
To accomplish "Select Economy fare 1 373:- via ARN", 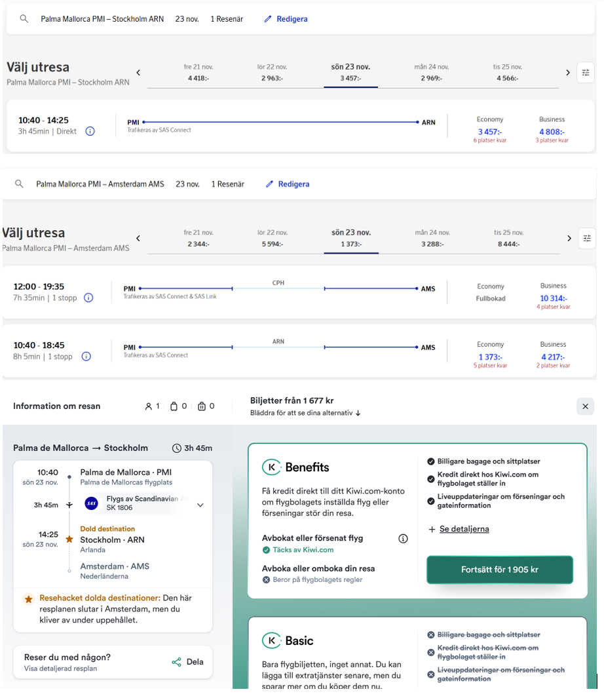I will (x=490, y=357).
